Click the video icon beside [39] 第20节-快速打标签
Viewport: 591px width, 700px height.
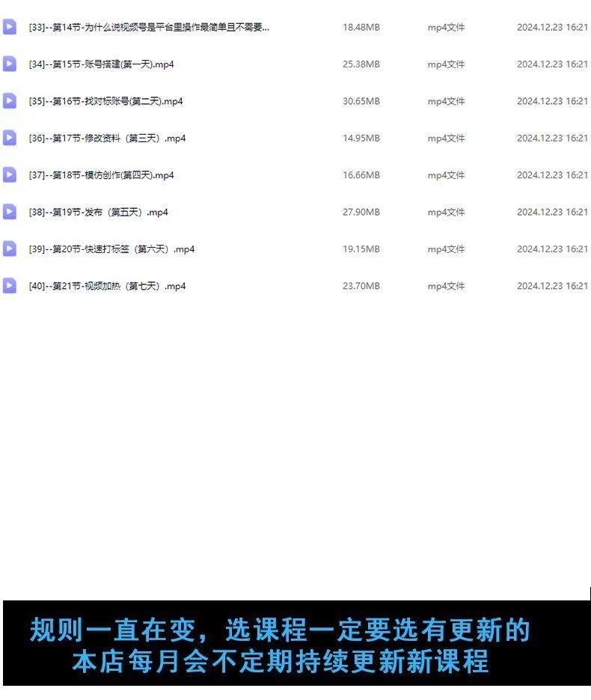pyautogui.click(x=10, y=249)
